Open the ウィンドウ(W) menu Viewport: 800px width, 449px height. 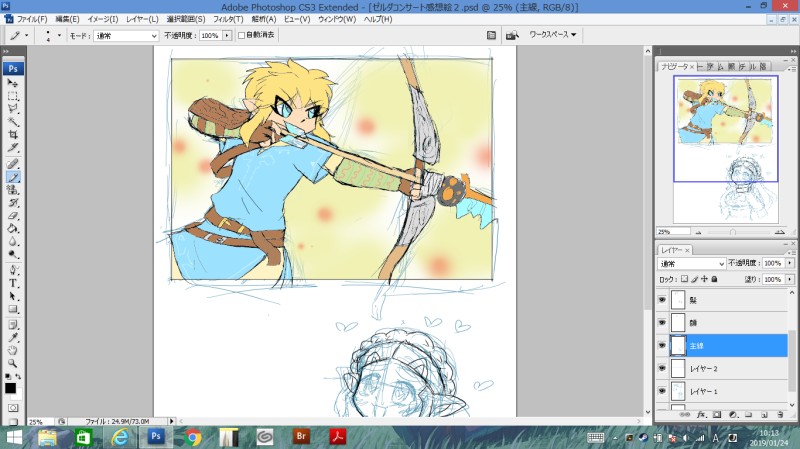(337, 19)
